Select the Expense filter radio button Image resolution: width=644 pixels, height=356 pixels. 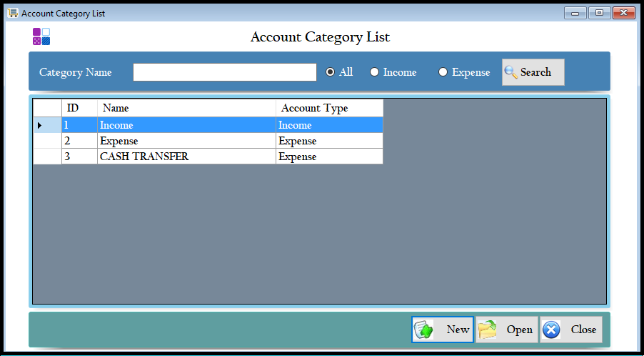(x=443, y=72)
